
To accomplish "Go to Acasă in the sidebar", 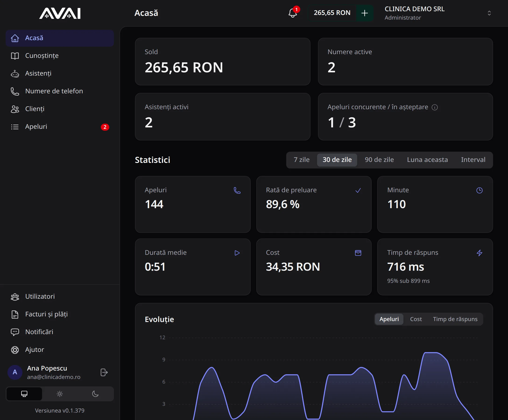I will (60, 38).
